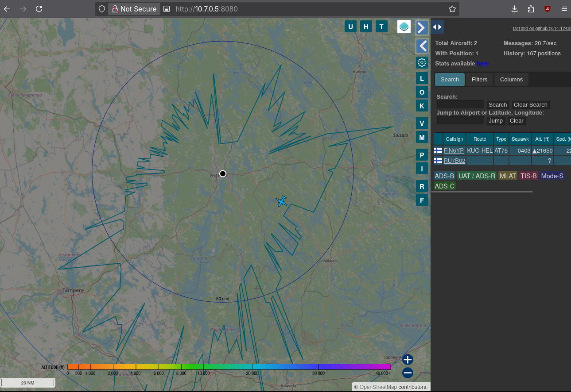Bookmark this page with star icon

click(452, 9)
